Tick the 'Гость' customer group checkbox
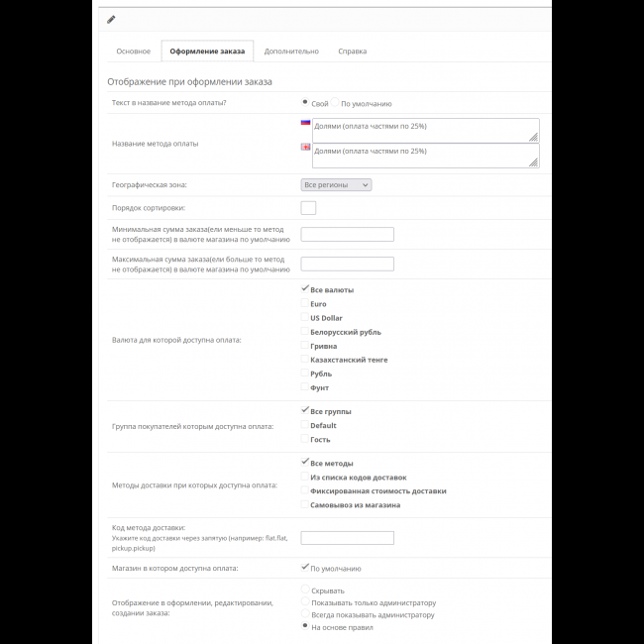 coord(305,439)
